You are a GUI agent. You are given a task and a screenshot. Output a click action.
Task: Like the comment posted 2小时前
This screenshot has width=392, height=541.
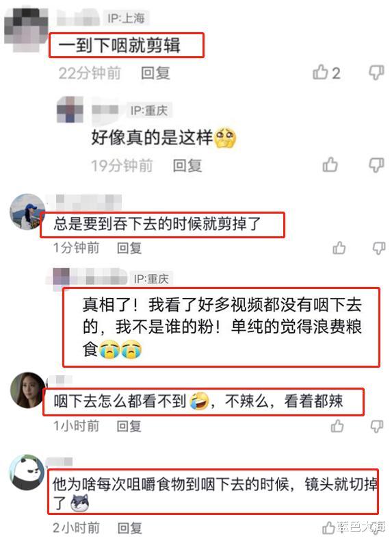click(328, 528)
